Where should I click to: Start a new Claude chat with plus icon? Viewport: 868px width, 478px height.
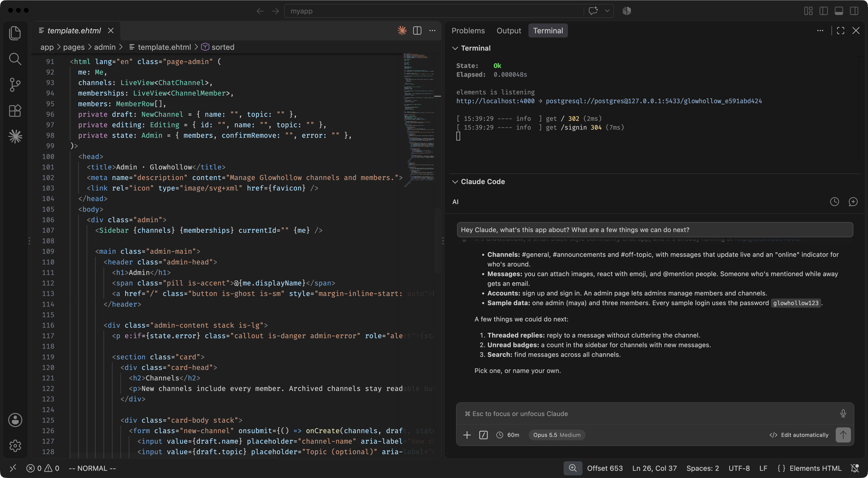(853, 202)
